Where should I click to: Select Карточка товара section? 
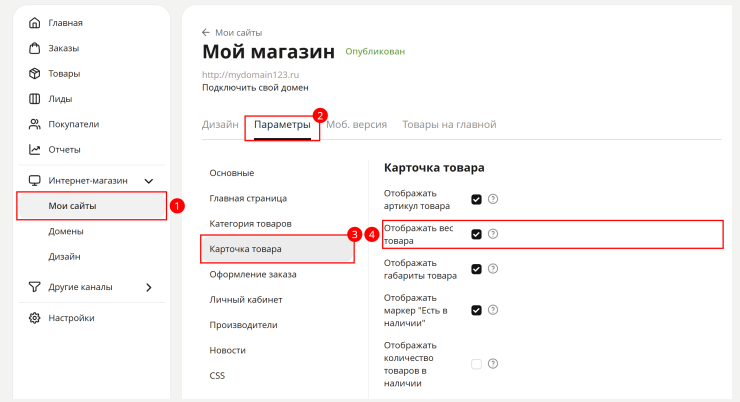(277, 249)
